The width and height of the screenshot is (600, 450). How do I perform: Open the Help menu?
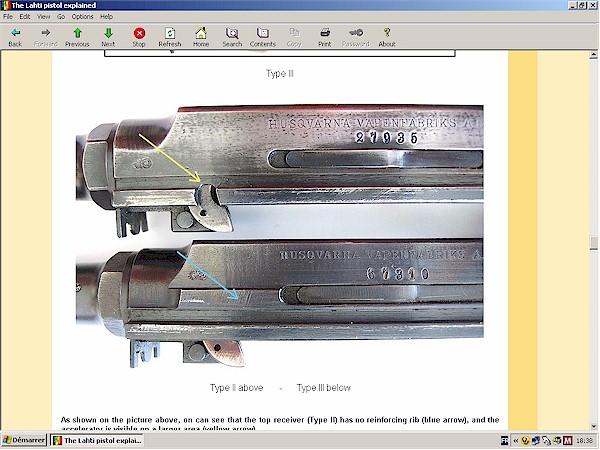106,16
